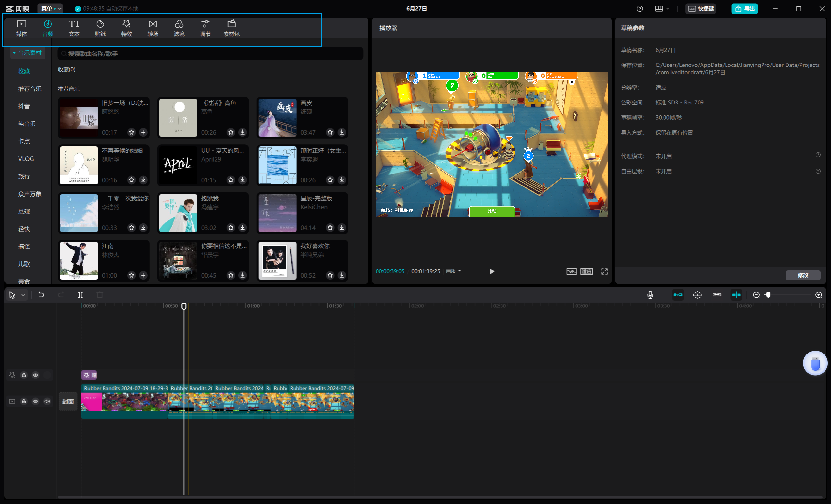Switch to the 文本 text tab
This screenshot has height=504, width=831.
coord(74,28)
